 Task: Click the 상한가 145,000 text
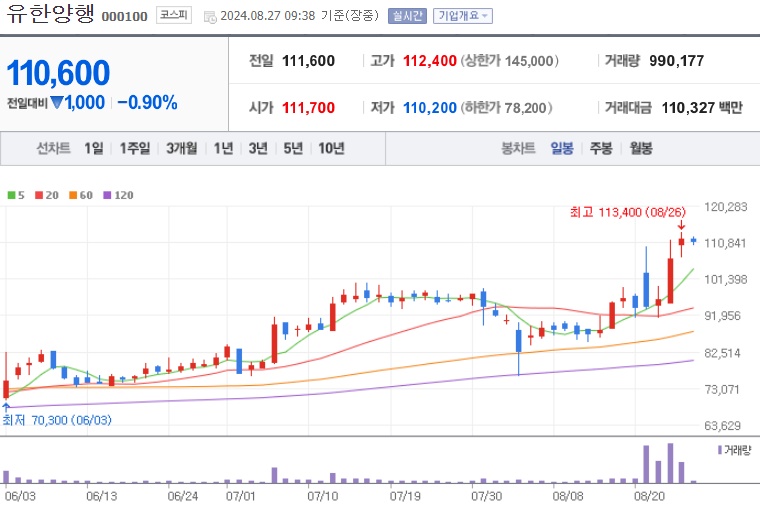(509, 61)
